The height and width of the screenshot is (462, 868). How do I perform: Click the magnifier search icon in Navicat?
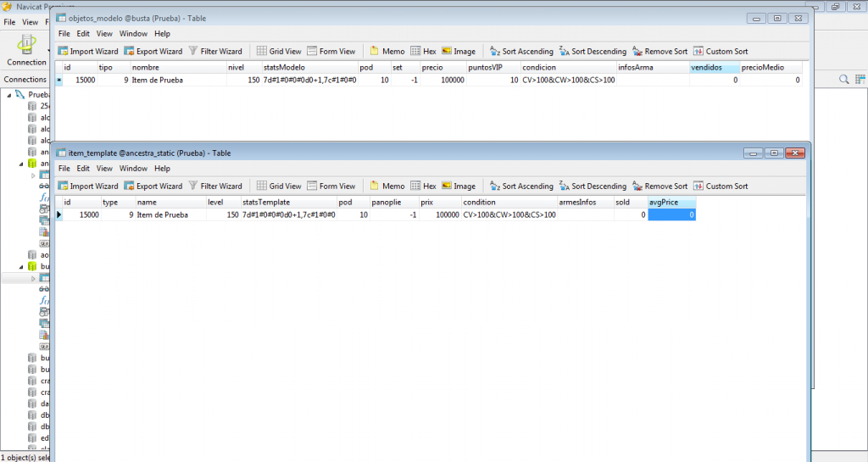point(843,79)
